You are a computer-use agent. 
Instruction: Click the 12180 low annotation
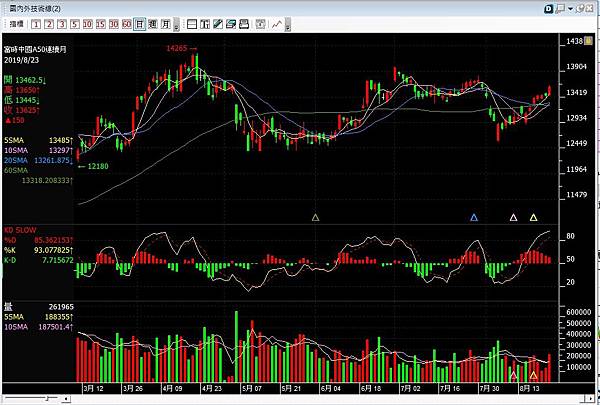coord(93,166)
